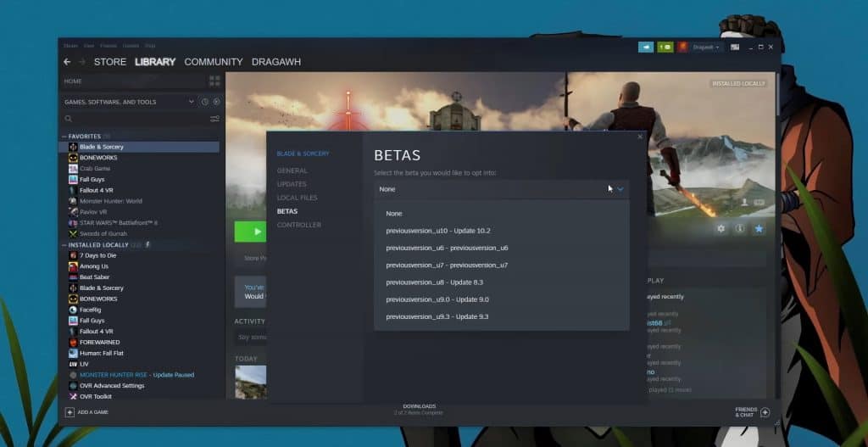Click the Swords of Gurrah icon

tap(73, 234)
